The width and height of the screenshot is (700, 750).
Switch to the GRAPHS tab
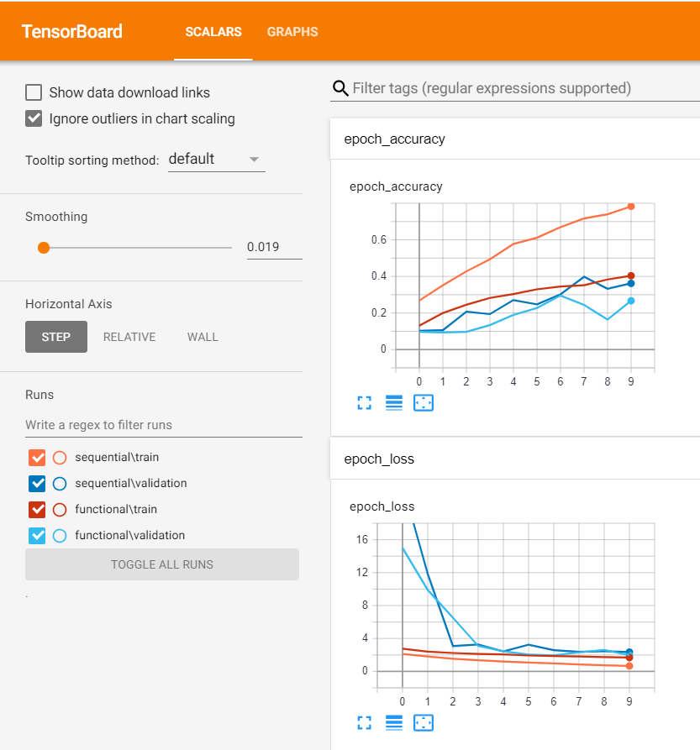point(292,32)
